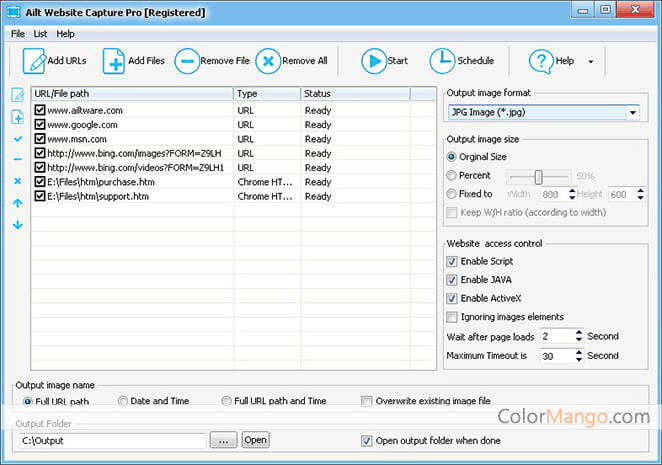Decrease the Maximum Timeout value
Viewport: 662px width, 465px height.
(x=579, y=359)
